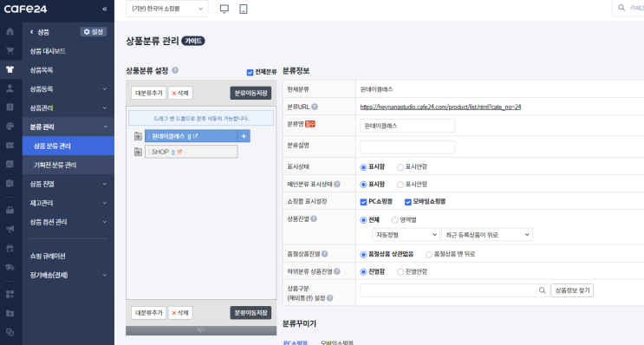Image resolution: width=644 pixels, height=345 pixels.
Task: Open the shopping cart orders icon
Action: pos(10,50)
